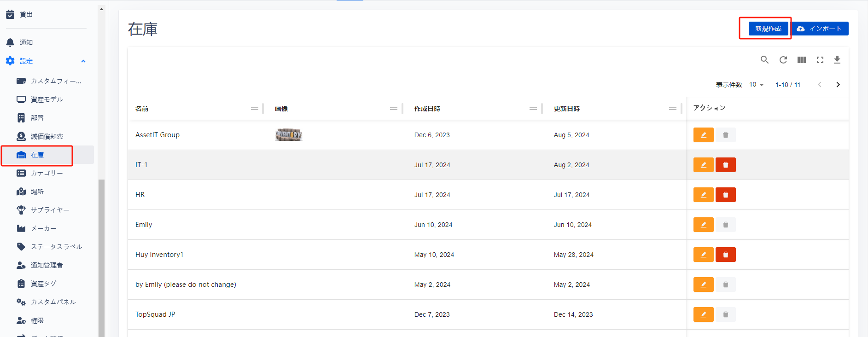Open 通知 notifications in the sidebar

(26, 42)
